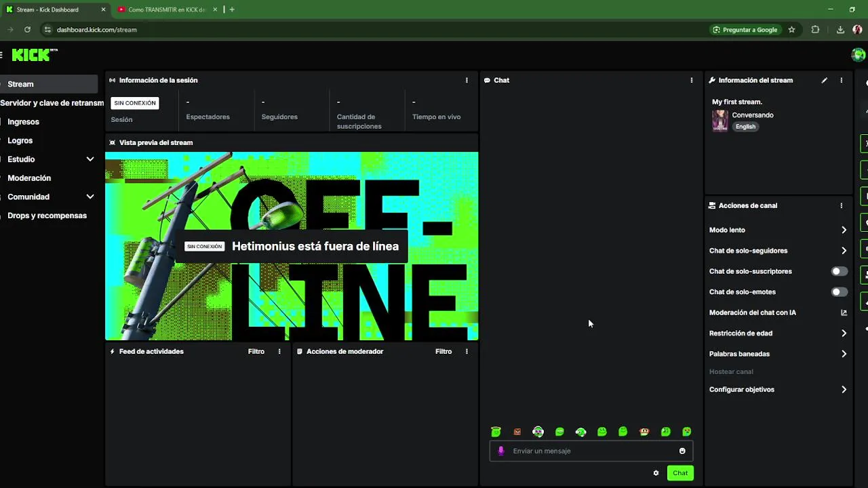This screenshot has height=488, width=868.
Task: Open Información del stream three-dot menu
Action: point(842,80)
